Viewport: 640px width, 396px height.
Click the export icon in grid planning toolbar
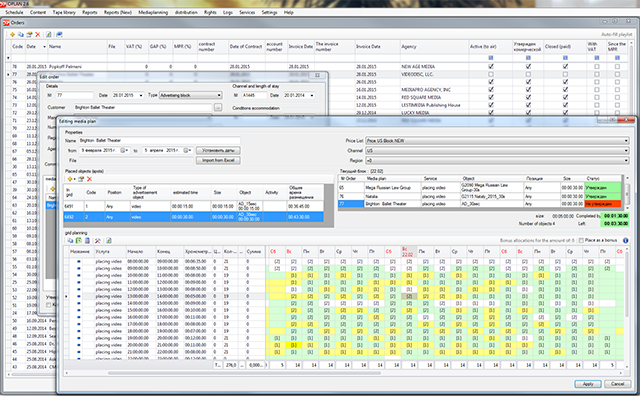click(109, 240)
